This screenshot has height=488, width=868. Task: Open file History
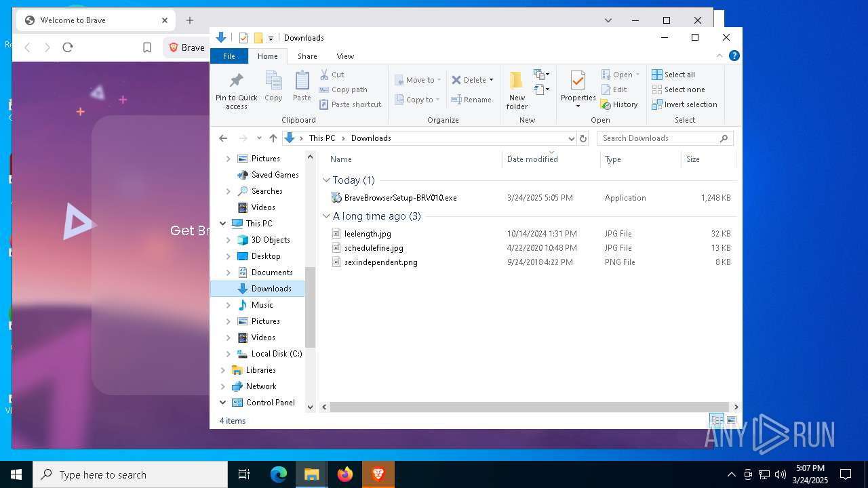pyautogui.click(x=619, y=104)
